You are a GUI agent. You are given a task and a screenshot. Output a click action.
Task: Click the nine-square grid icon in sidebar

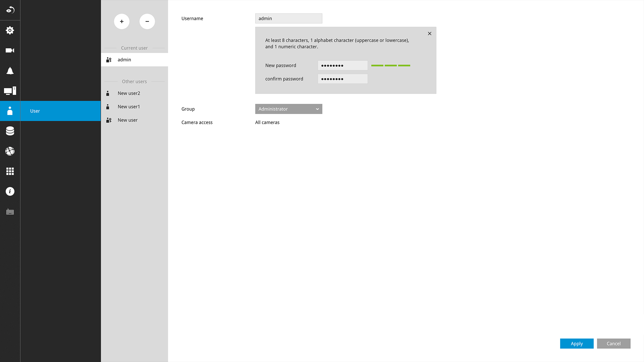pos(10,171)
